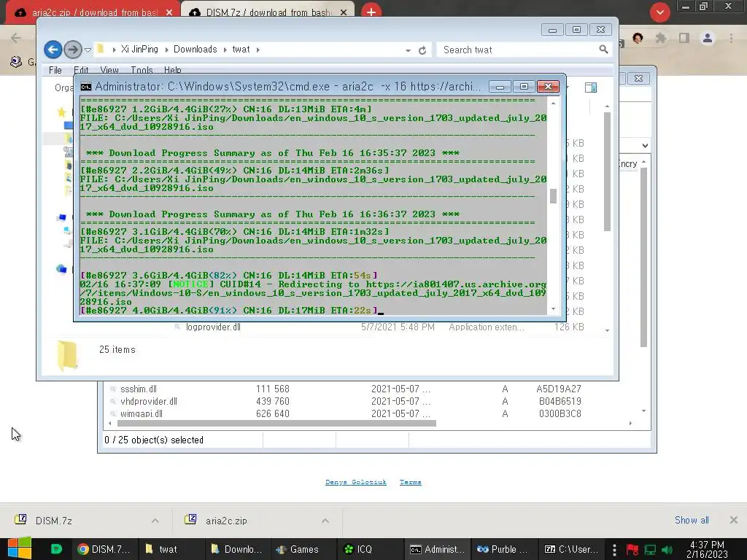Click the Denys Golotiuk link
Image resolution: width=747 pixels, height=560 pixels.
click(x=355, y=482)
